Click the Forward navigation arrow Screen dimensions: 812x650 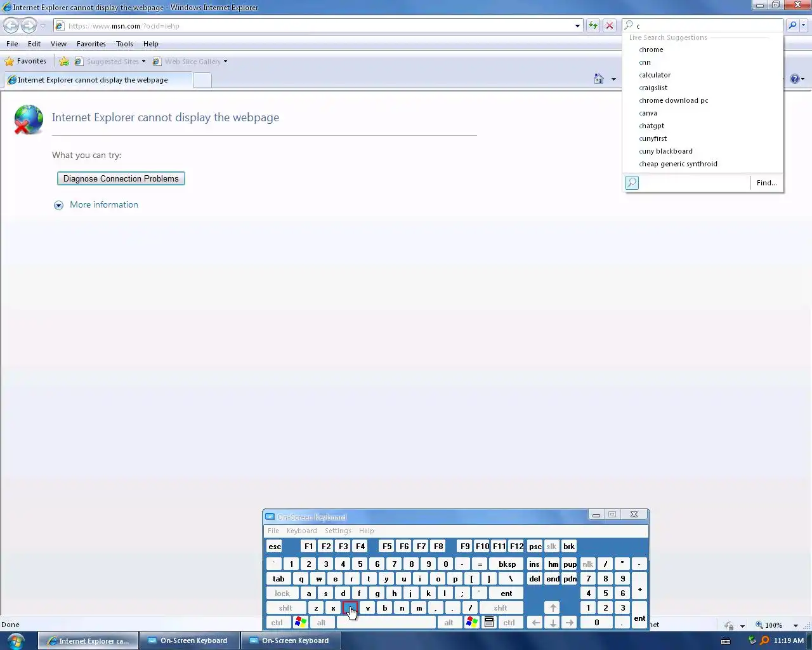29,26
